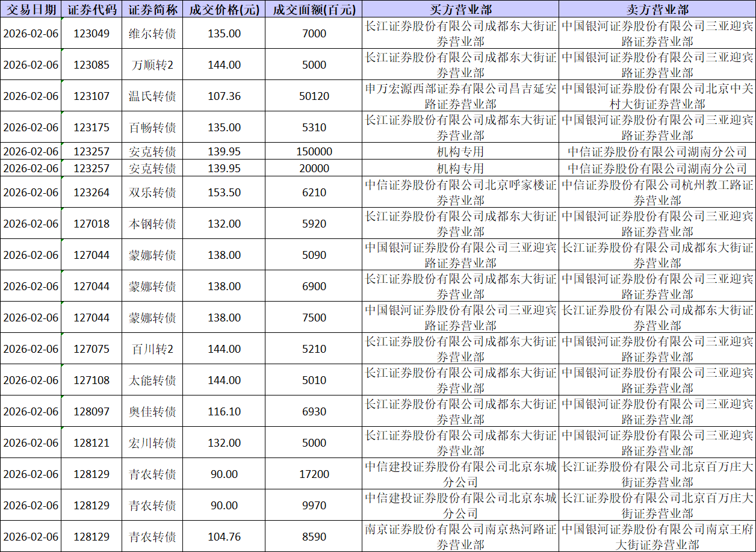Click security code 123085

point(91,65)
